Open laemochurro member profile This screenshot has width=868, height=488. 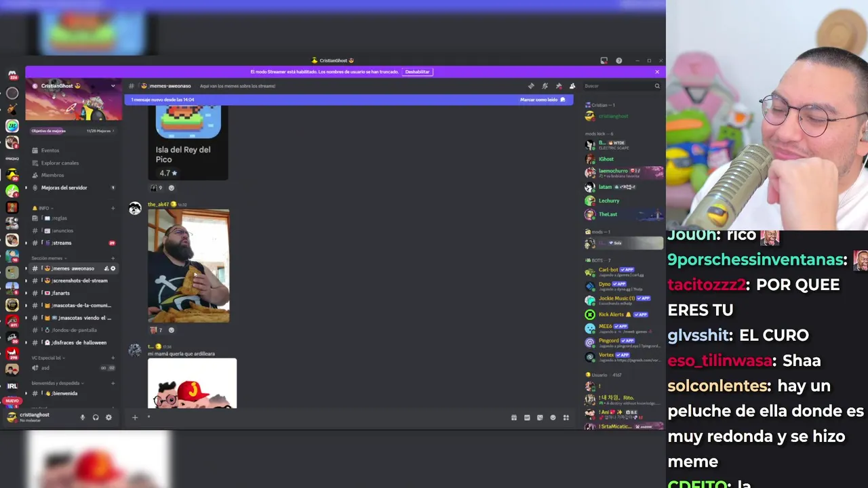point(624,173)
